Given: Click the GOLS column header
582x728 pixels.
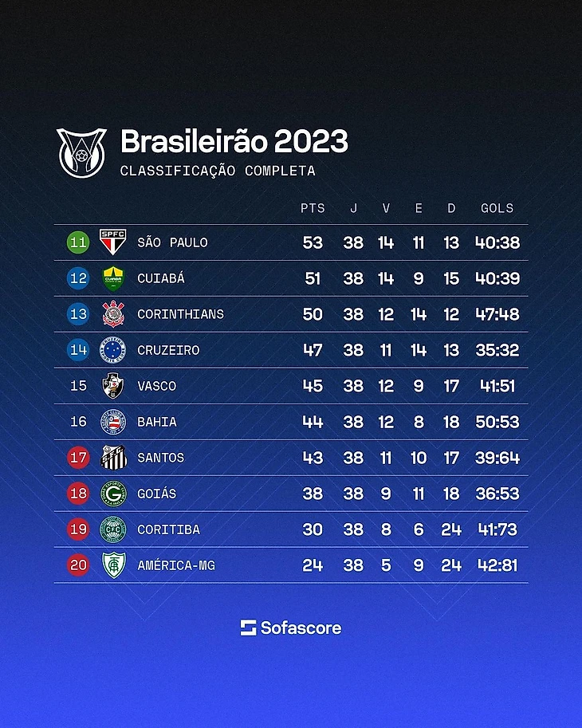Looking at the screenshot, I should point(497,208).
